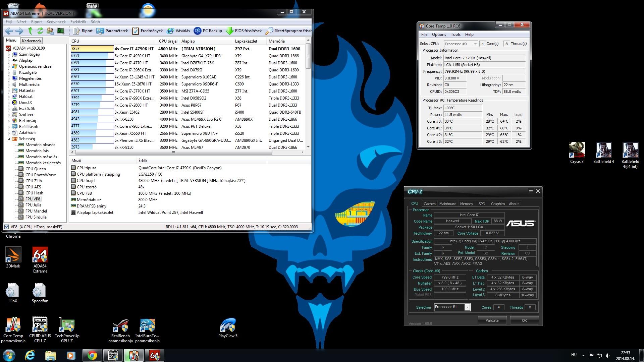The height and width of the screenshot is (362, 644).
Task: Open RealBench desktop shortcut
Action: 120,330
